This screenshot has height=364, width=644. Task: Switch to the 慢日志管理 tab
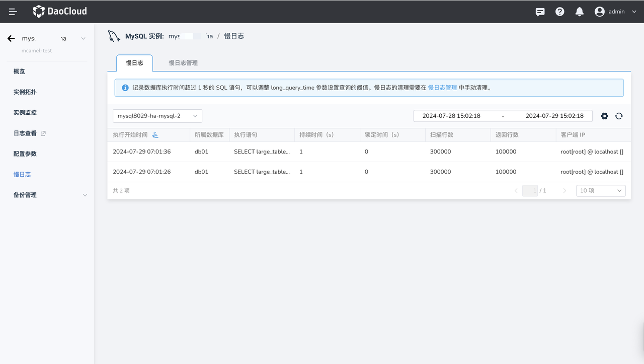183,63
